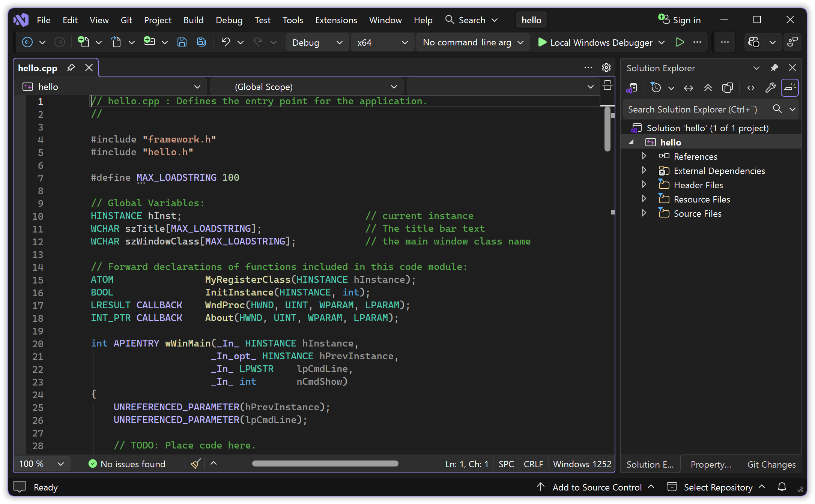The image size is (815, 504).
Task: Click Add to Source Control
Action: (x=597, y=487)
